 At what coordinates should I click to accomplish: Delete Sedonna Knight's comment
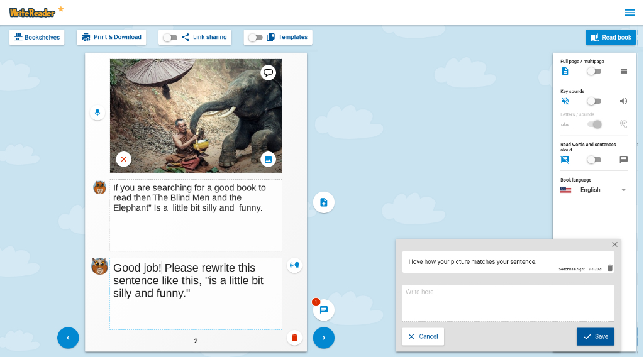point(610,268)
